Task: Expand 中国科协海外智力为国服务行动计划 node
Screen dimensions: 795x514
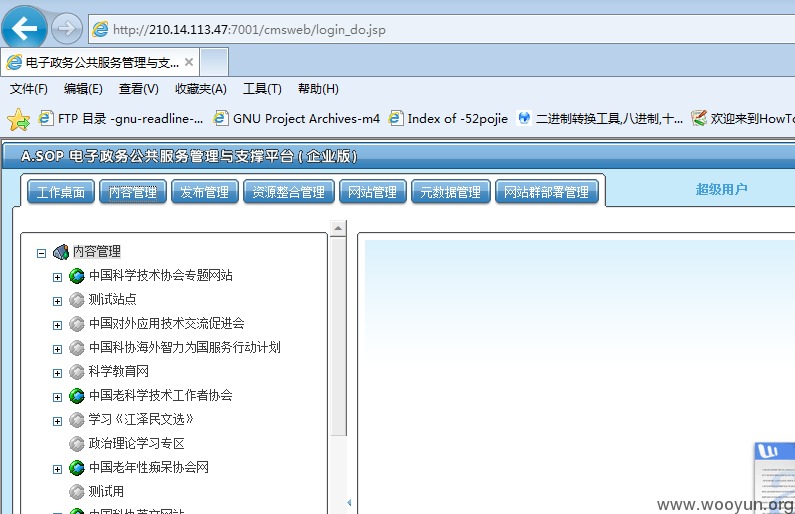Action: (57, 349)
